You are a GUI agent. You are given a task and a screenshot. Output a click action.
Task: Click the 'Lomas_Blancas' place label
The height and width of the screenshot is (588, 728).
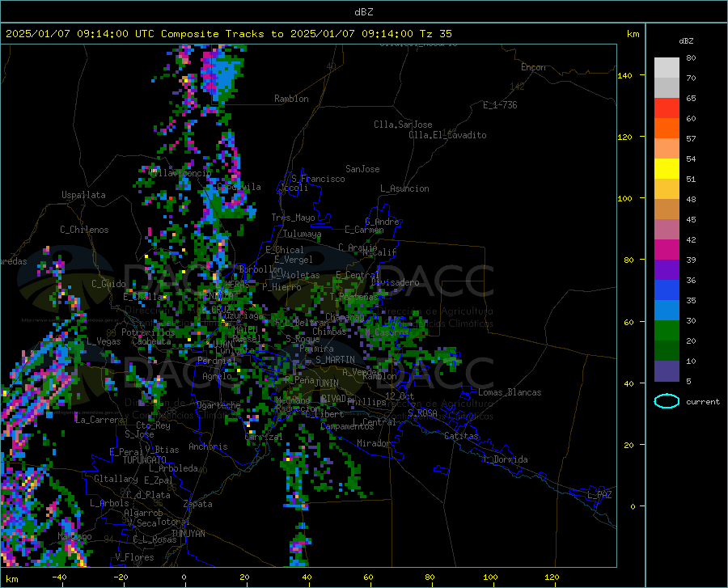point(510,392)
